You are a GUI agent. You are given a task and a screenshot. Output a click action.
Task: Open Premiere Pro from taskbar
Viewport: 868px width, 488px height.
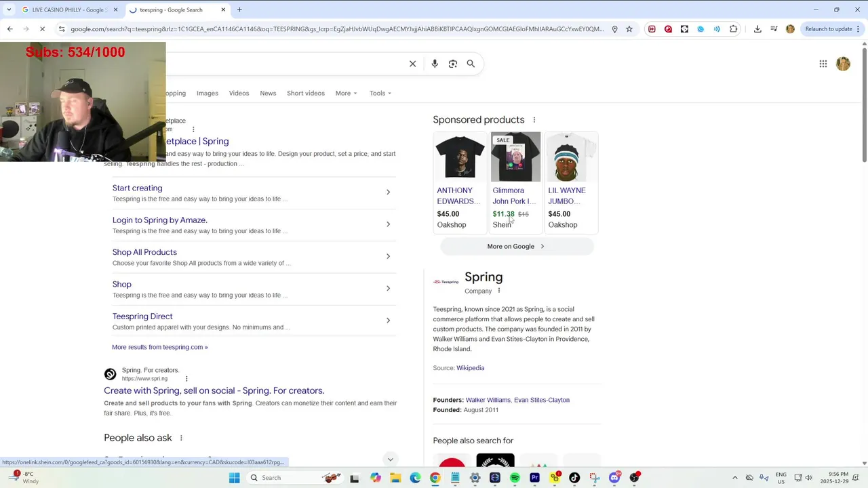(534, 478)
